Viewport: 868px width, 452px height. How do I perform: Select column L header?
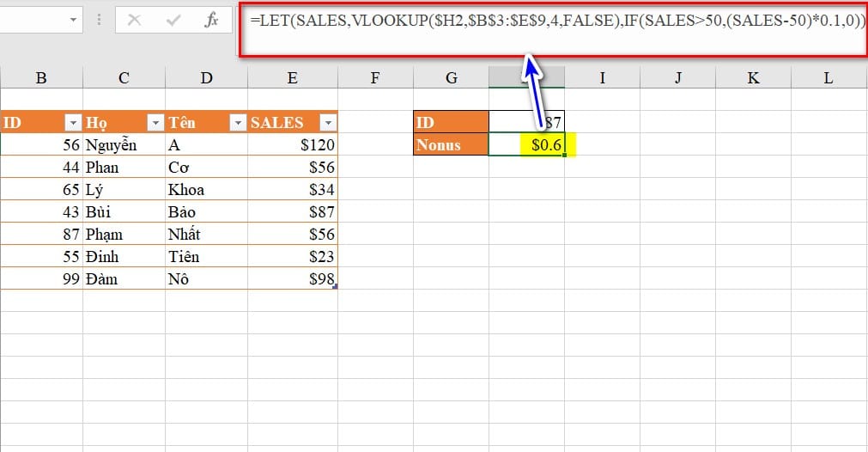tap(828, 78)
